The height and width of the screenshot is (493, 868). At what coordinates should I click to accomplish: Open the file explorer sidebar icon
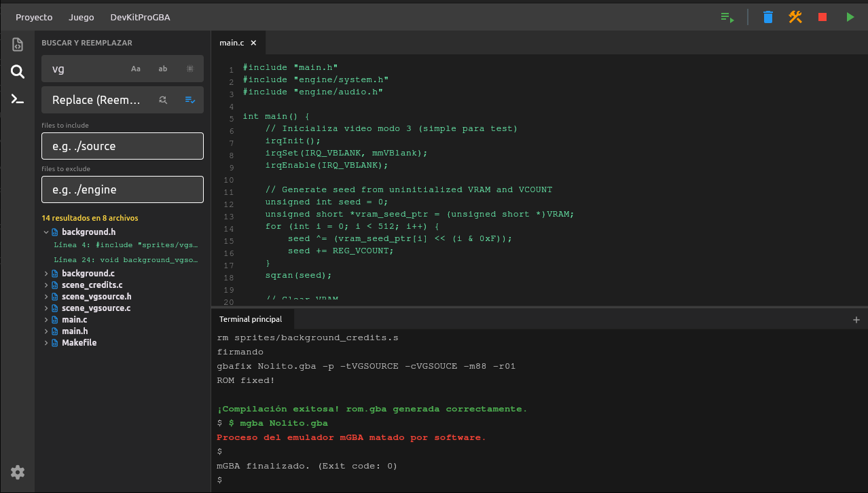18,45
